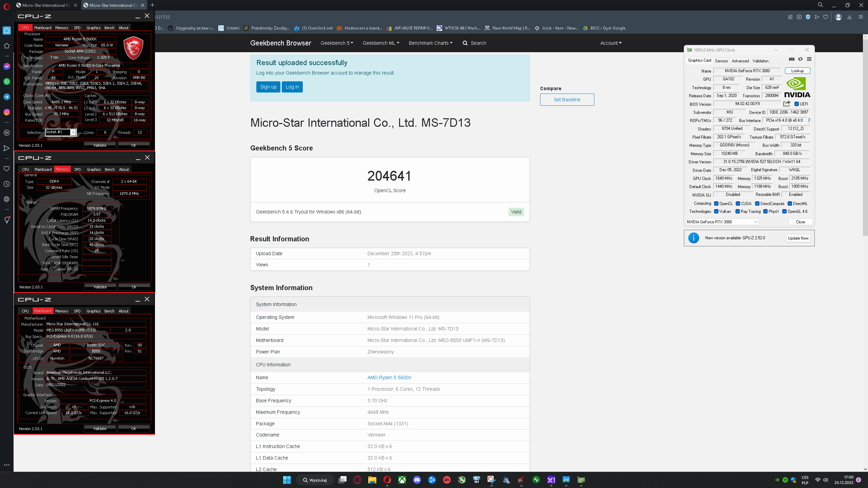Toggle the Ray Tracing checkbox in GPU-Z
The width and height of the screenshot is (868, 488).
[737, 211]
